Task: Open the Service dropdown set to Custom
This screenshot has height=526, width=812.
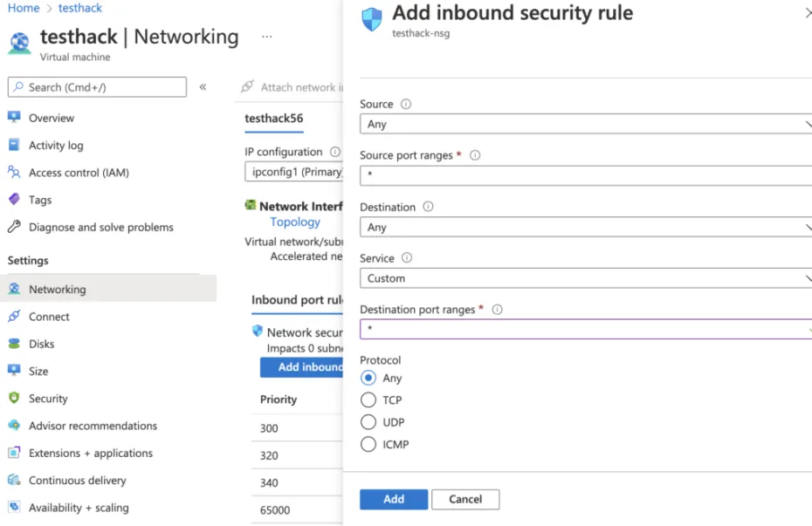Action: (x=586, y=278)
